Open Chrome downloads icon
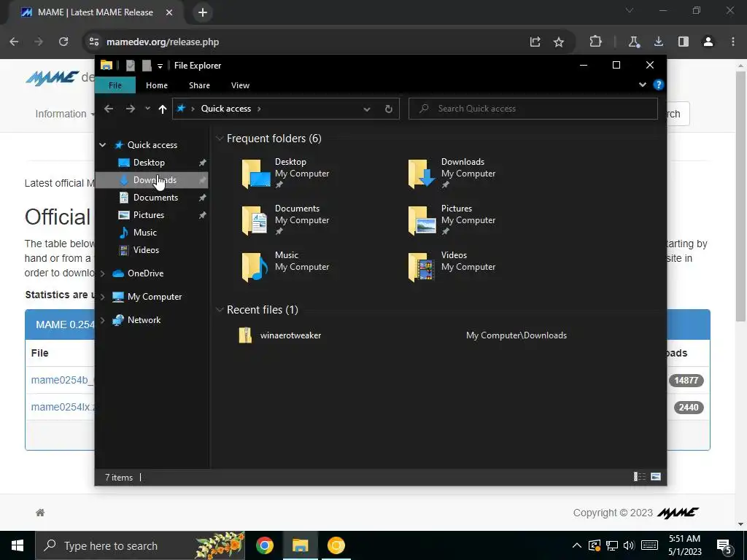This screenshot has width=747, height=560. [x=659, y=42]
